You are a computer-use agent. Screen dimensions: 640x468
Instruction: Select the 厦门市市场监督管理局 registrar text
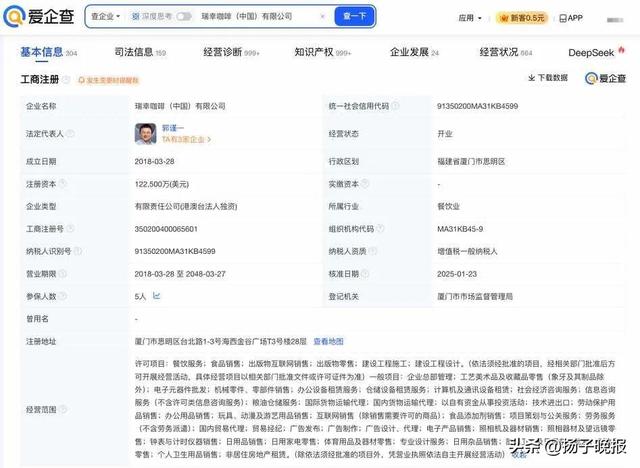(x=475, y=297)
